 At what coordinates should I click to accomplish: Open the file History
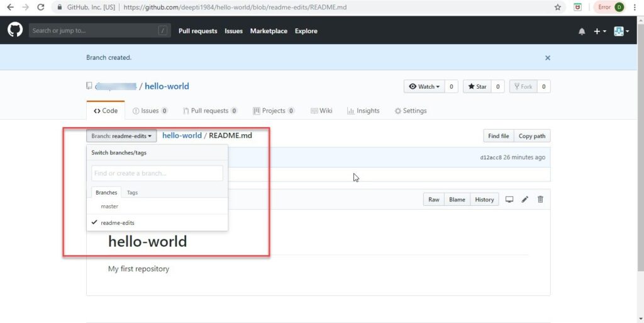tap(484, 200)
